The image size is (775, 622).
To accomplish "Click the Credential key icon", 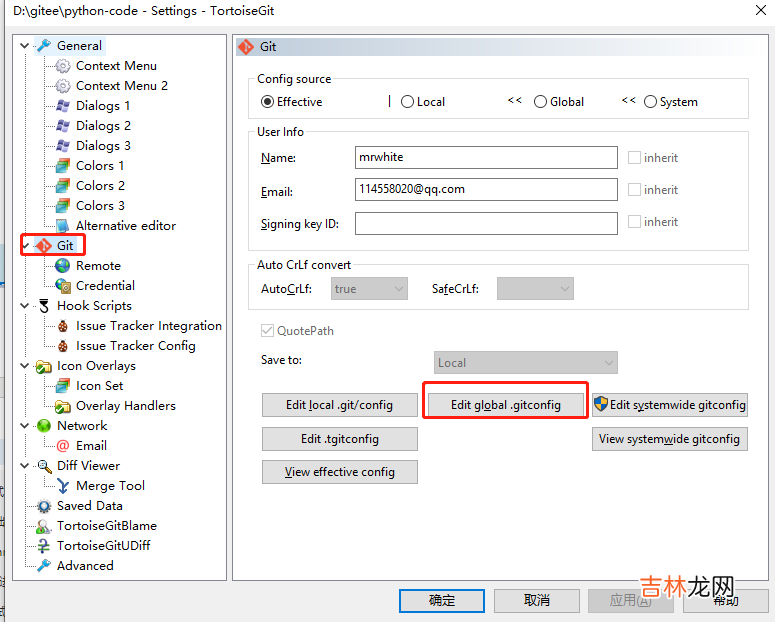I will pos(63,286).
